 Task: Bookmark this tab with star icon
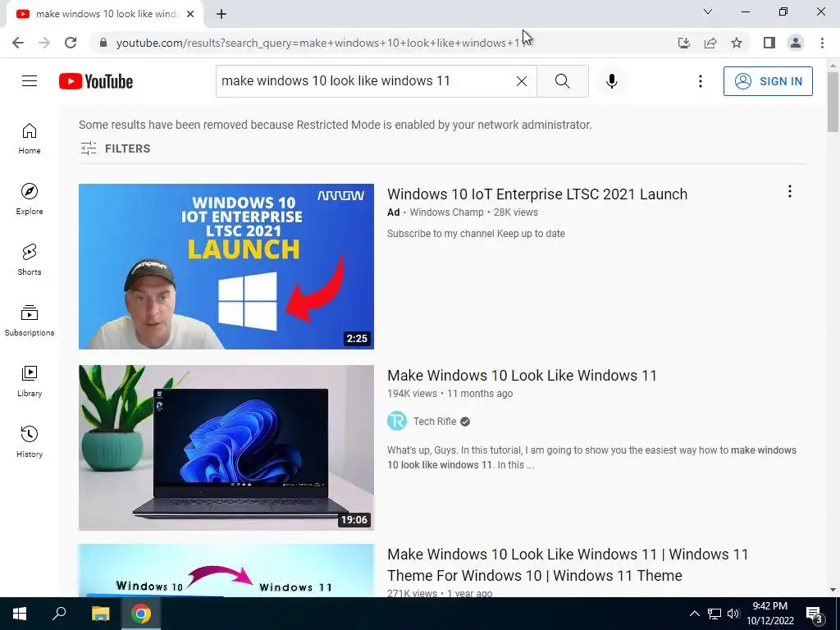[x=737, y=43]
